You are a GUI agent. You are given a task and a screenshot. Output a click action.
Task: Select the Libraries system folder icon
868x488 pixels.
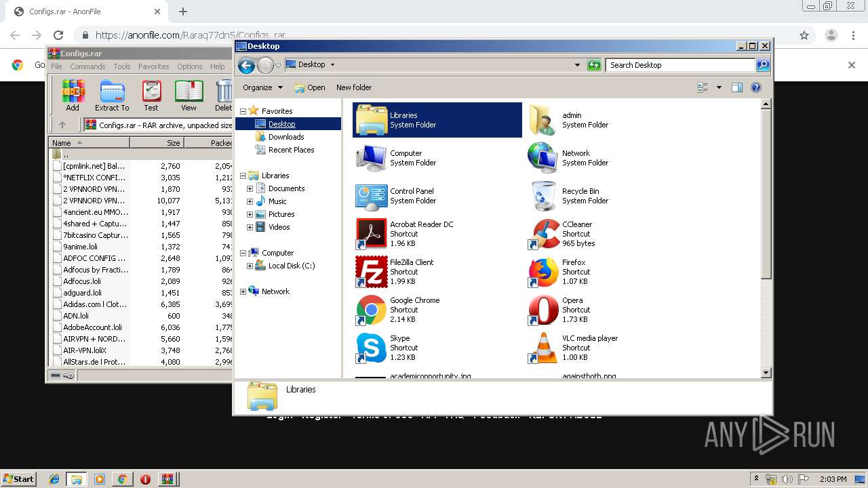(x=371, y=120)
